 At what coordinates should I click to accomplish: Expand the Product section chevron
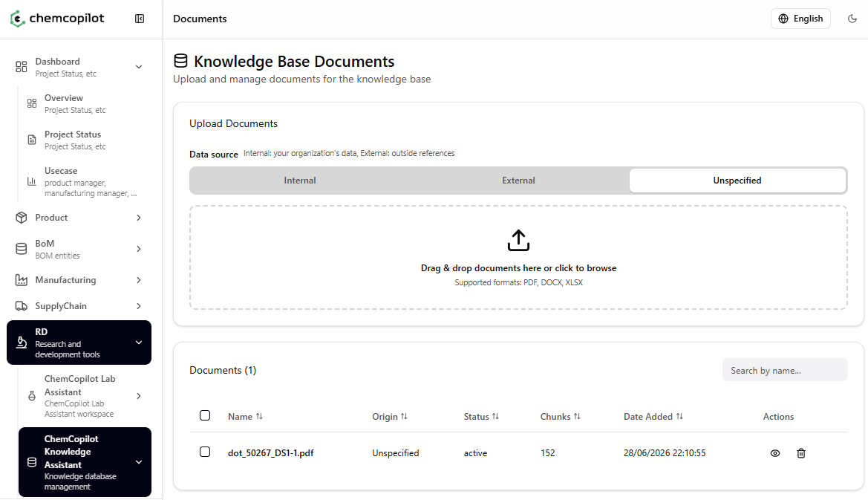pos(139,218)
